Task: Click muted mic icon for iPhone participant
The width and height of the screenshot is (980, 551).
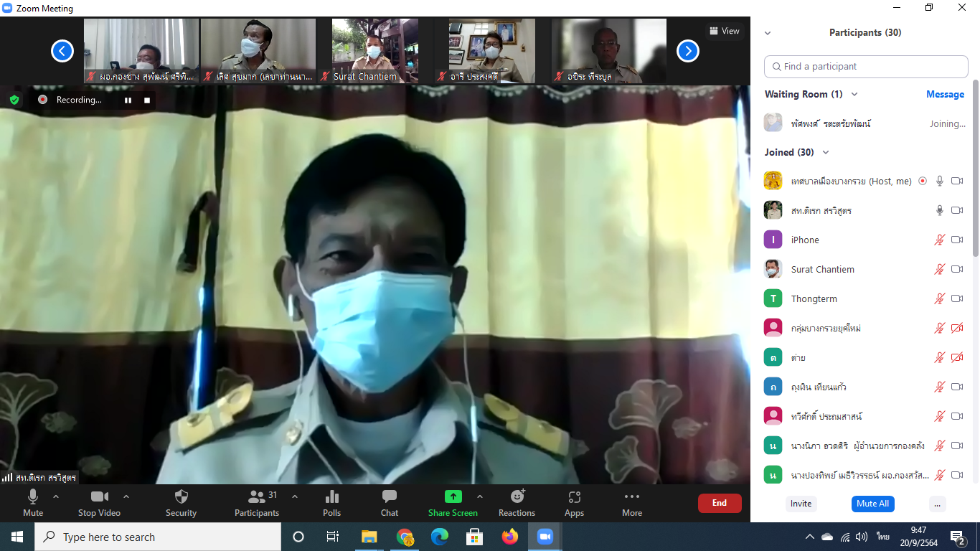Action: pos(940,240)
